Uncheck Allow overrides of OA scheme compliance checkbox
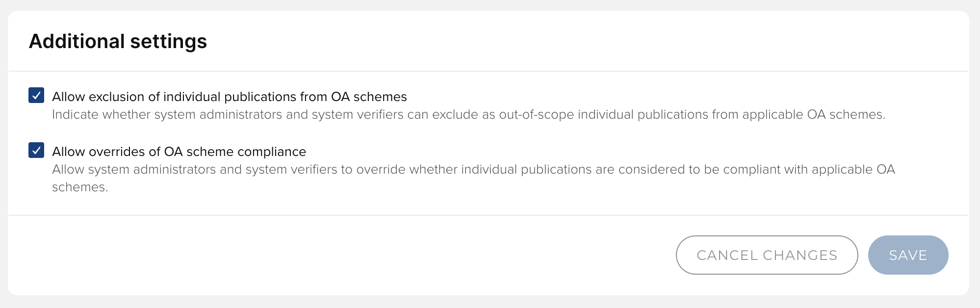The width and height of the screenshot is (980, 308). point(36,150)
